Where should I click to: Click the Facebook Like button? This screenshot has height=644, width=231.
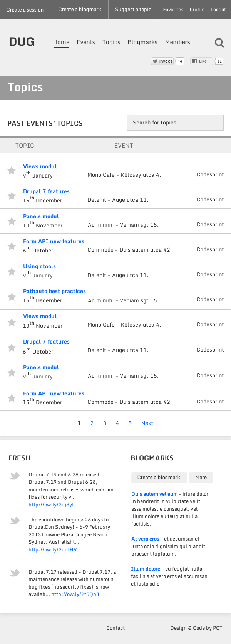201,61
